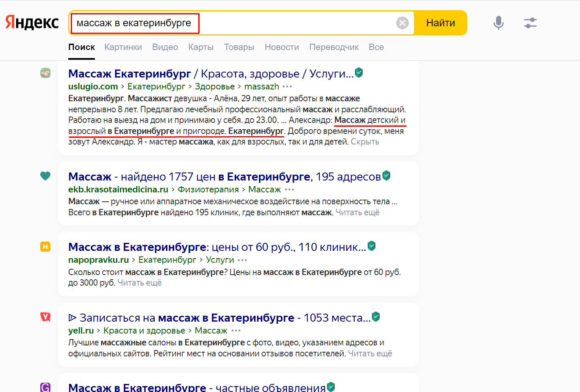
Task: Open Здоровье breadcrumb of uslugio result
Action: [215, 86]
